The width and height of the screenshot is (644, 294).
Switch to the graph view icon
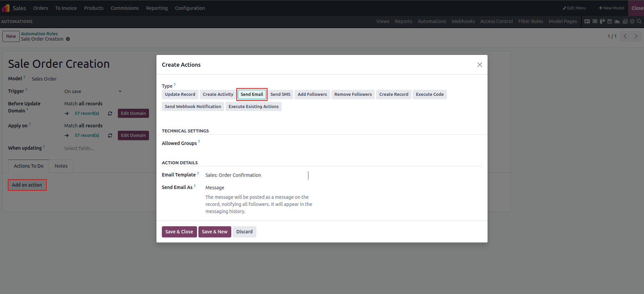[x=617, y=21]
